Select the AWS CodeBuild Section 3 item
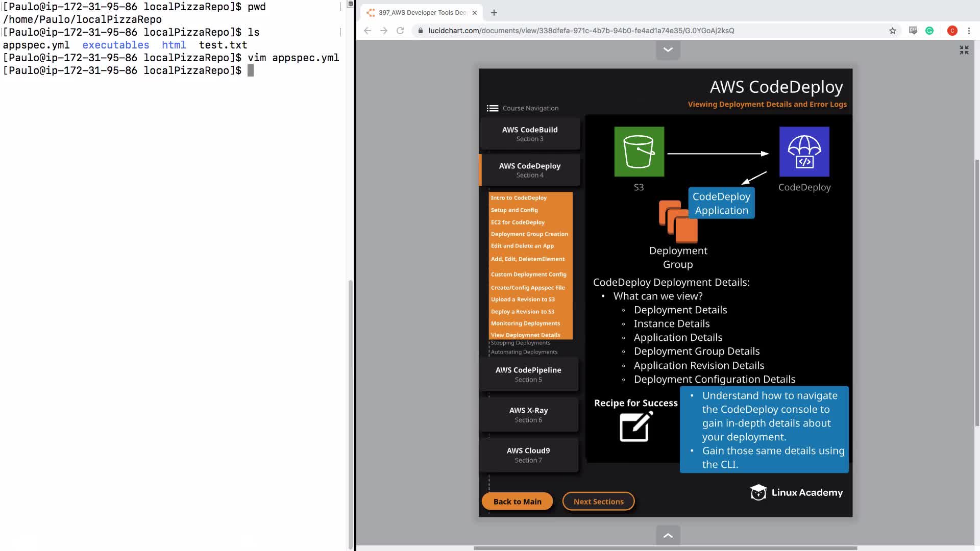 click(529, 134)
